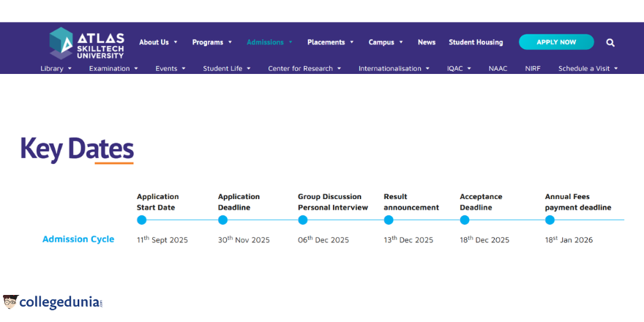Click the date 13th Dec 2025
This screenshot has width=644, height=322.
pos(408,239)
